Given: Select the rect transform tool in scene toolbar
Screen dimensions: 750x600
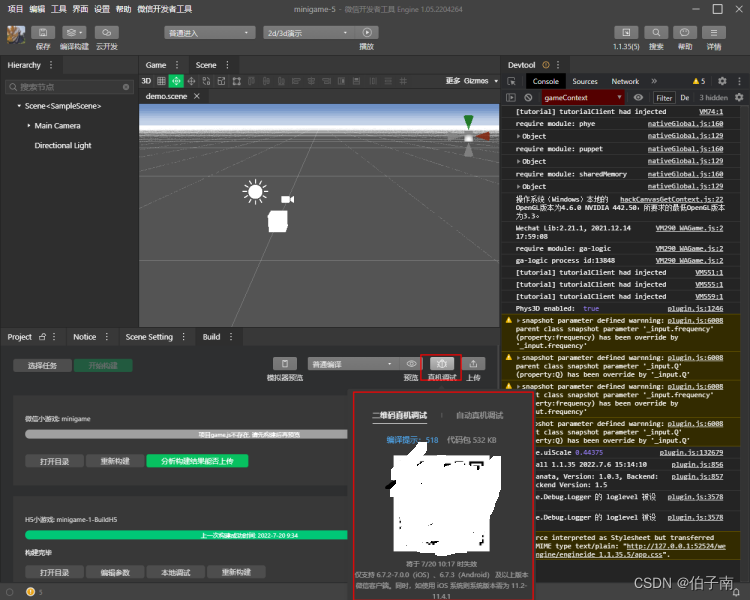Looking at the screenshot, I should [x=236, y=81].
